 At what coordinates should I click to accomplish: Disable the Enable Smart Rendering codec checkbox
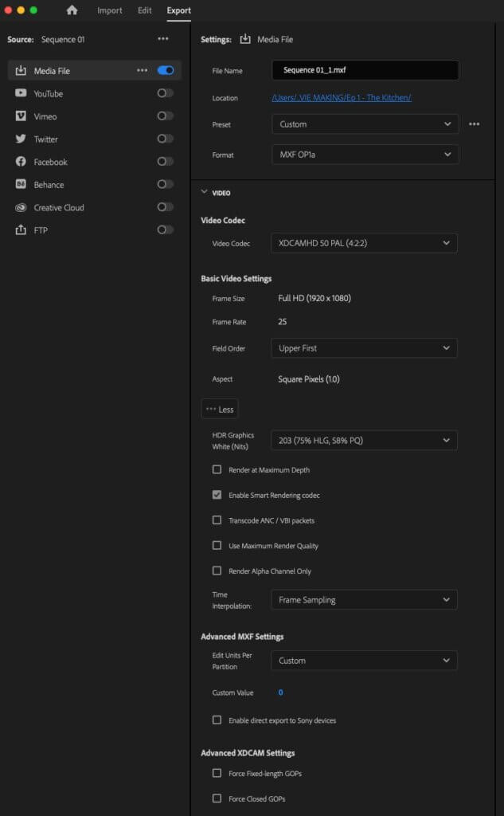[x=216, y=495]
